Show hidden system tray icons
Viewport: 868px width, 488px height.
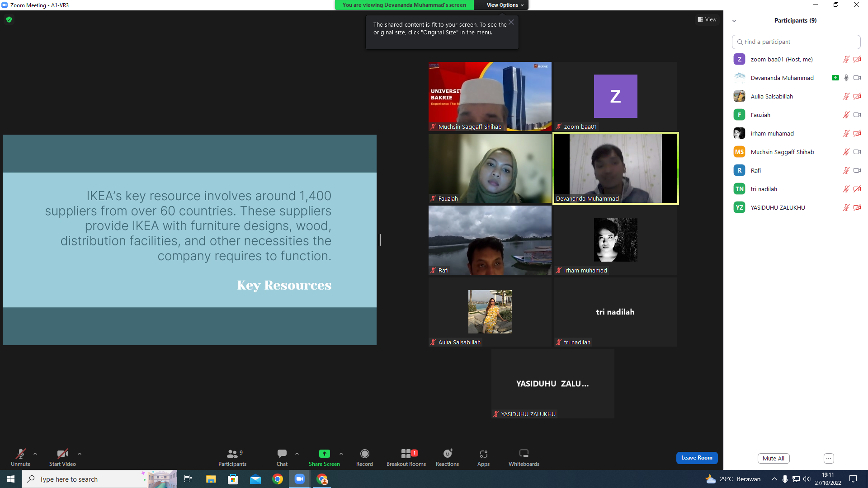click(x=774, y=479)
